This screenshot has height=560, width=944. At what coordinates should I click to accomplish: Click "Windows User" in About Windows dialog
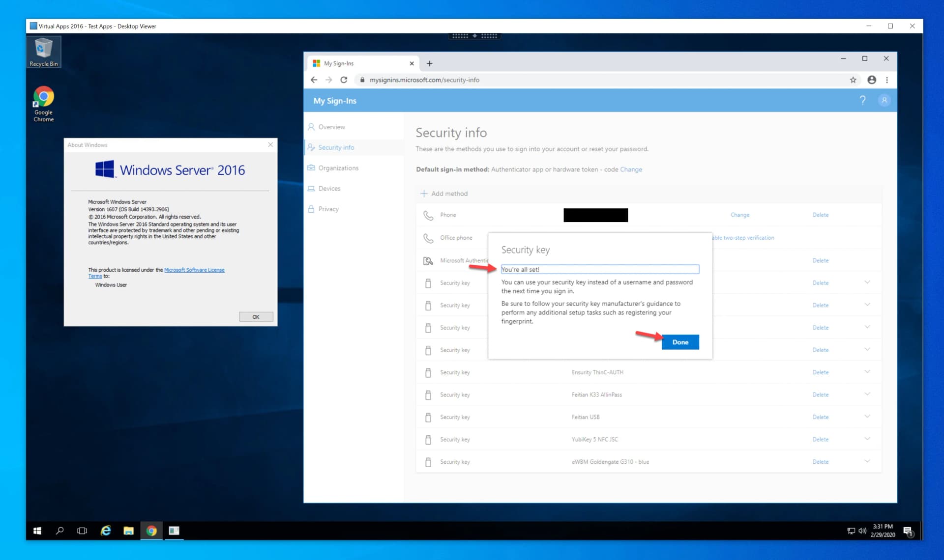tap(111, 285)
